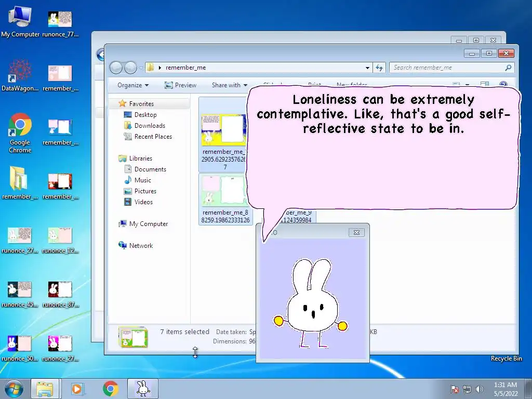Image resolution: width=532 pixels, height=399 pixels.
Task: Open the Share with menu
Action: coord(229,85)
